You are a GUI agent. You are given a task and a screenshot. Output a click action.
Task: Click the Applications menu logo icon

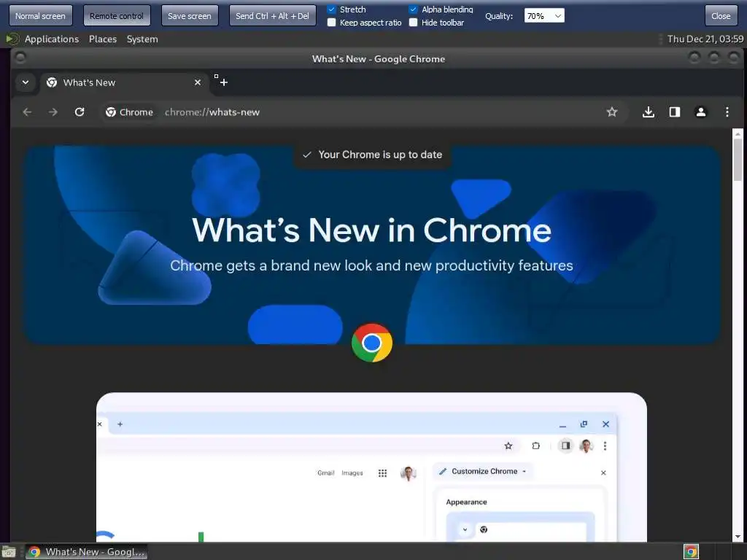point(12,39)
